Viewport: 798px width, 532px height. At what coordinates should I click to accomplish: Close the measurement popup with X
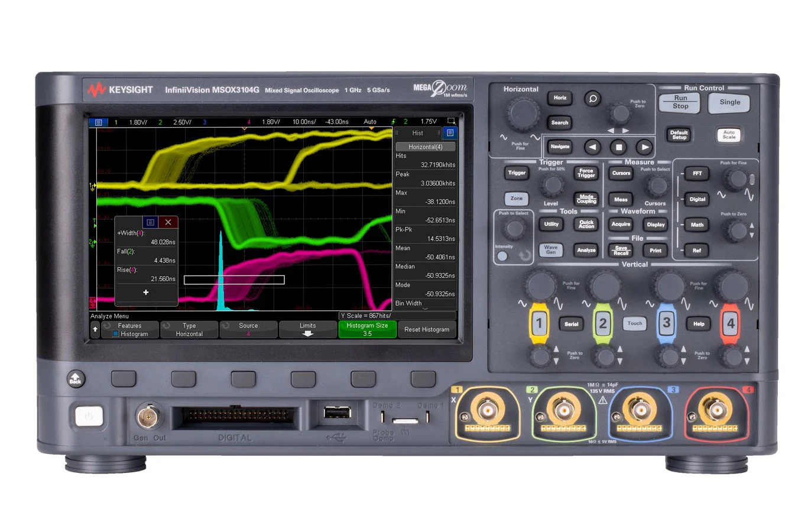pos(168,222)
